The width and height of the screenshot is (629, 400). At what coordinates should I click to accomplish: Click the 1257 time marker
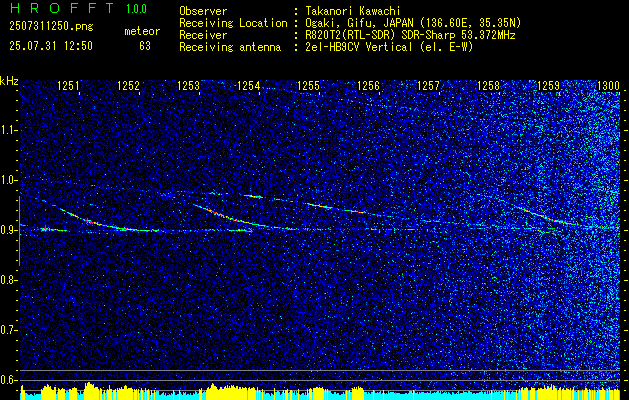point(428,85)
